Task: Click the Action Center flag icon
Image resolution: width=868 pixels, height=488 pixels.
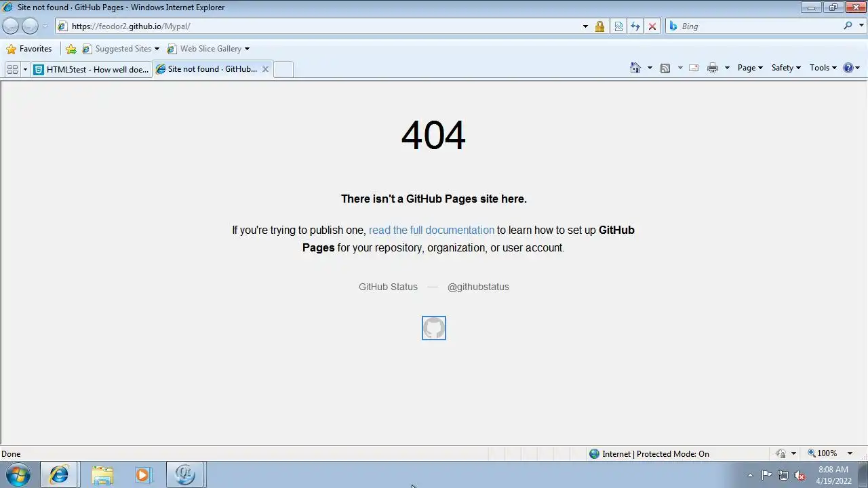Action: pyautogui.click(x=766, y=475)
